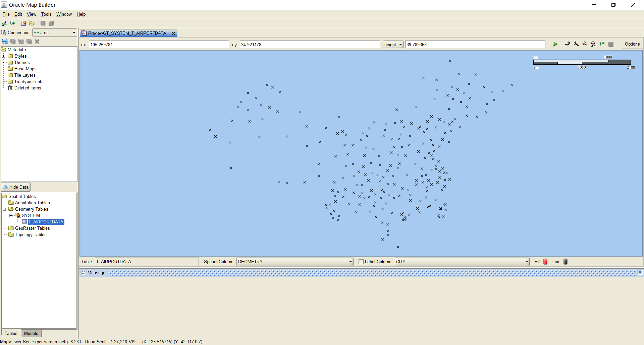This screenshot has height=345, width=644.
Task: Switch to the Models tab
Action: pyautogui.click(x=31, y=333)
